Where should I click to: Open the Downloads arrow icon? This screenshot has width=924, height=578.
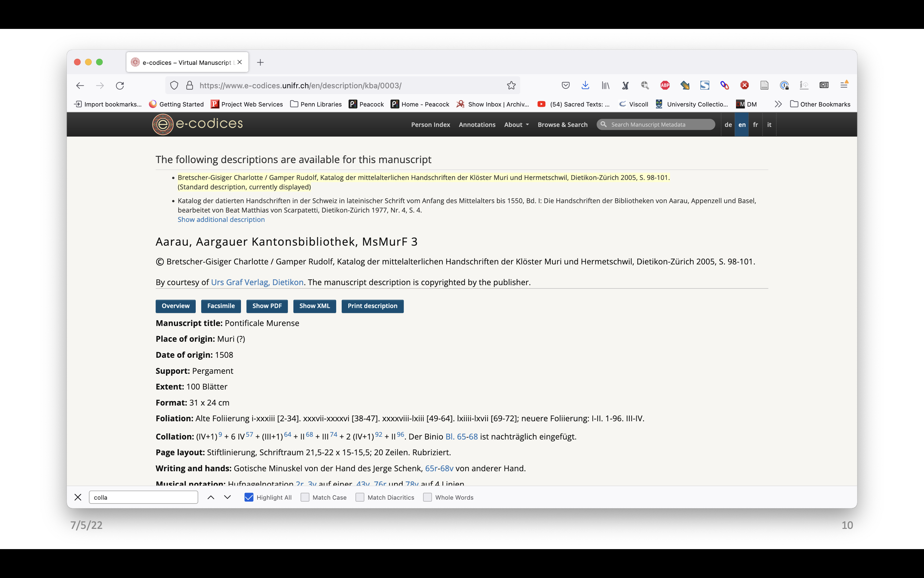point(585,85)
